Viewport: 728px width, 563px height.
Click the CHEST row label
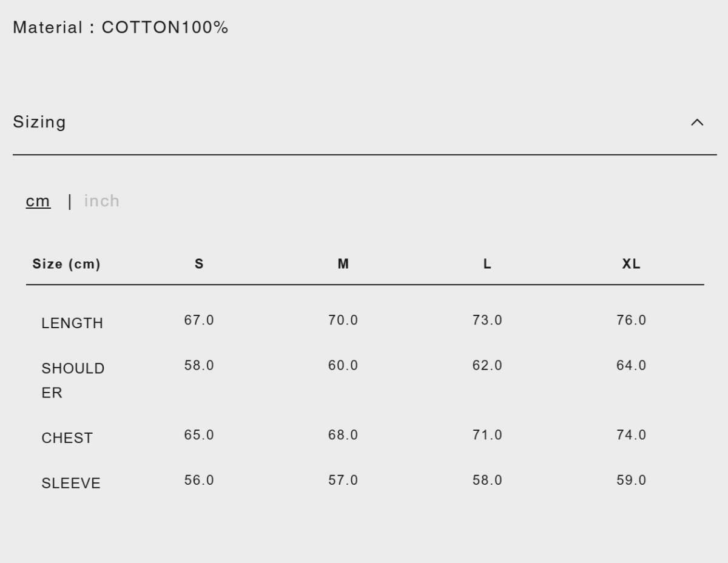pos(67,438)
